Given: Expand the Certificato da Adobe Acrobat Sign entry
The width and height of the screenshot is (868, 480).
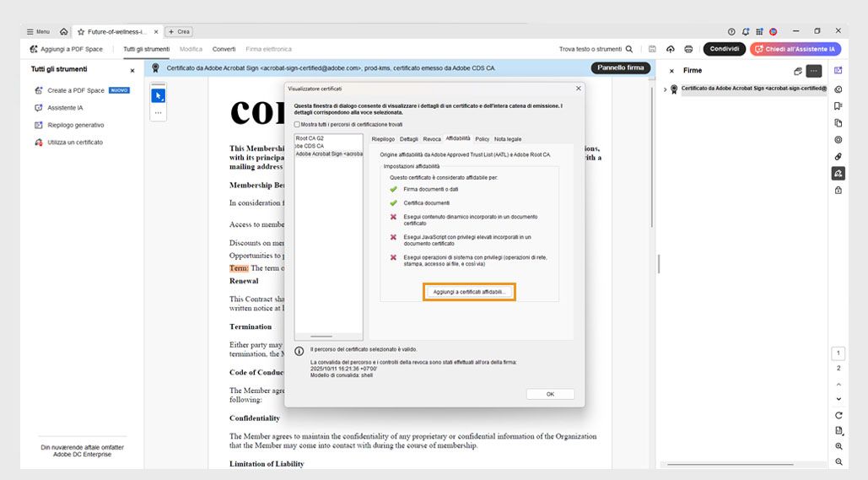Looking at the screenshot, I should click(x=666, y=89).
